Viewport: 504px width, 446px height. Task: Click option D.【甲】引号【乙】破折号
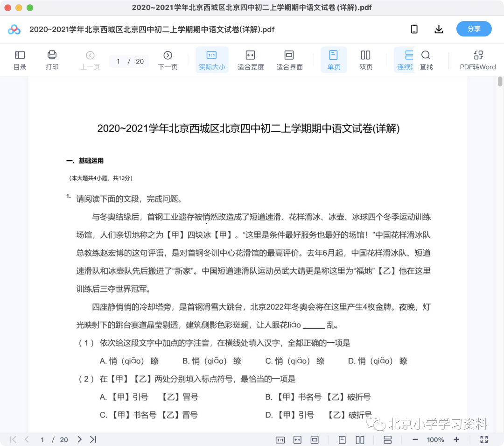click(x=318, y=415)
